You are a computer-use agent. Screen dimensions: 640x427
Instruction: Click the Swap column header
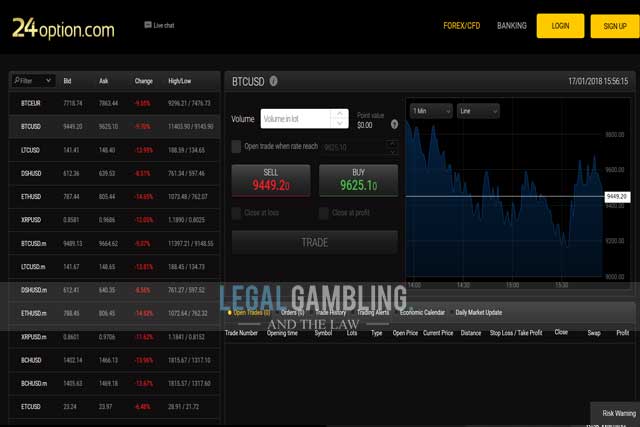594,333
